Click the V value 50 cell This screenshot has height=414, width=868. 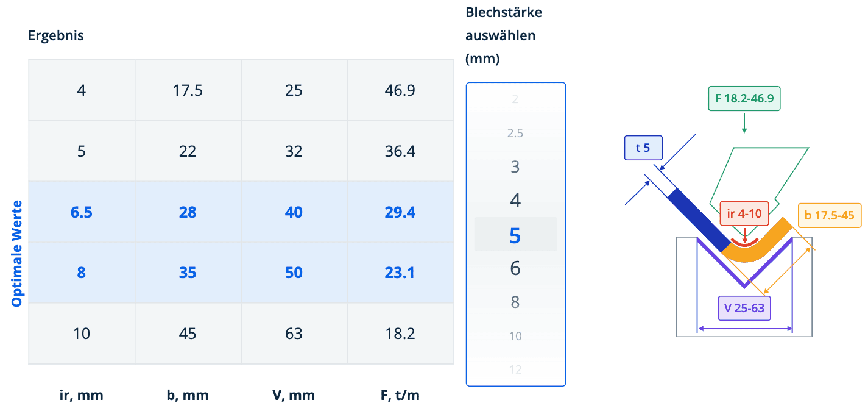click(294, 273)
